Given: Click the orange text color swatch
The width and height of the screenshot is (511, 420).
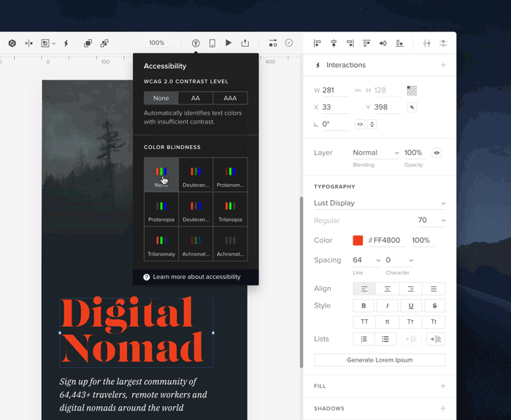Looking at the screenshot, I should click(358, 240).
